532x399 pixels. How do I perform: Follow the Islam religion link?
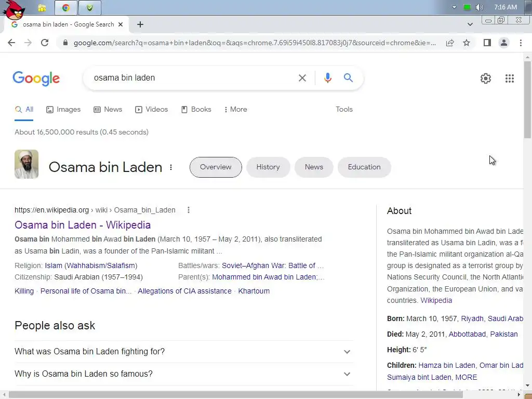[x=54, y=265]
